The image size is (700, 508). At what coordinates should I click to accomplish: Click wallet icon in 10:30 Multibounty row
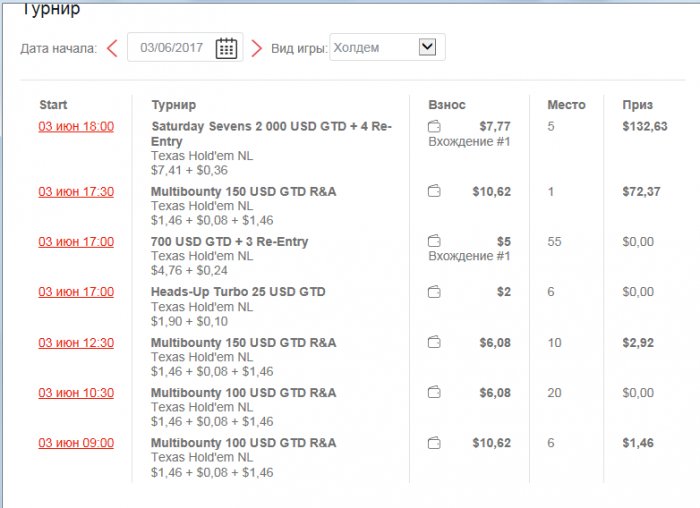tap(434, 393)
